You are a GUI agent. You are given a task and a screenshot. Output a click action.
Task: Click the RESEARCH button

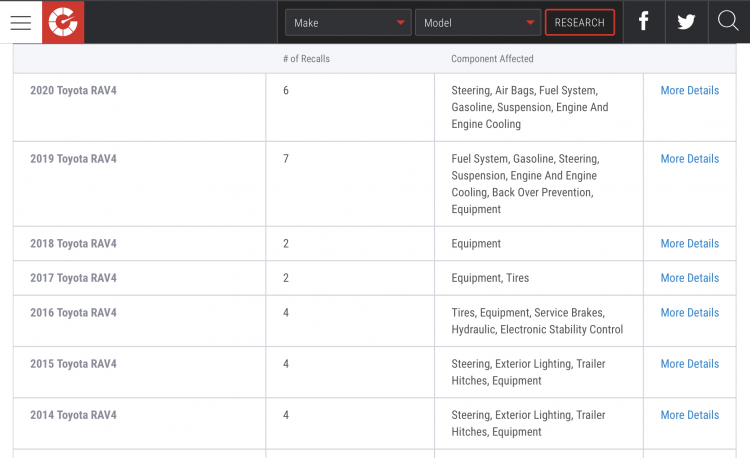580,22
